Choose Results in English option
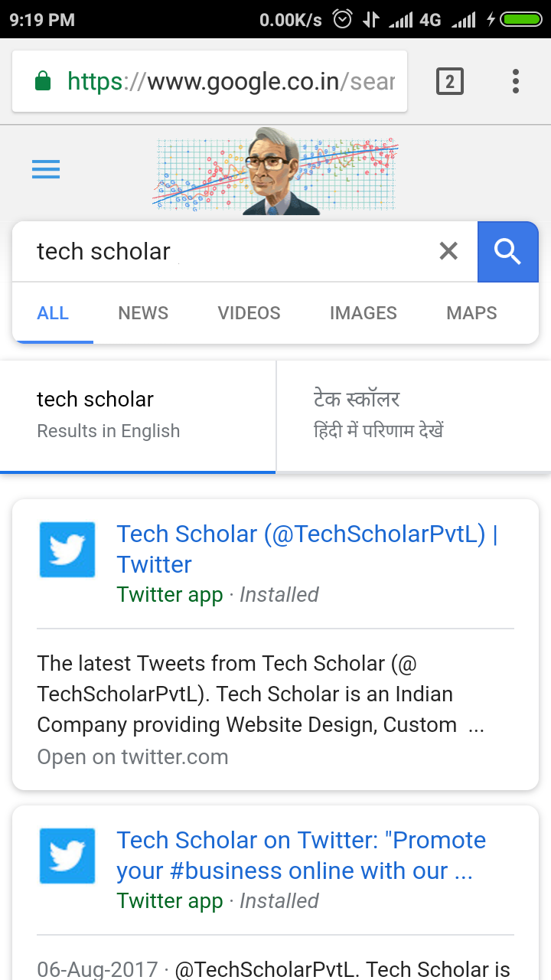This screenshot has height=980, width=551. pos(138,416)
